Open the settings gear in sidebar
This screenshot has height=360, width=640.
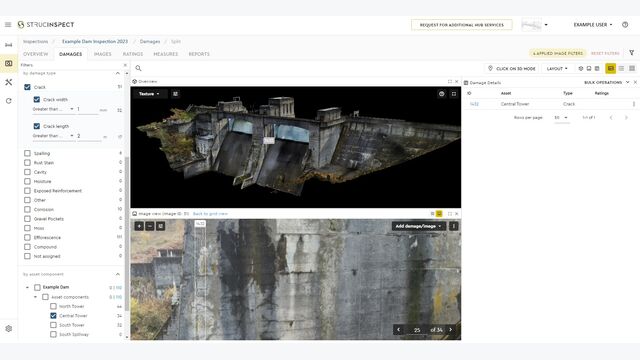tap(9, 329)
